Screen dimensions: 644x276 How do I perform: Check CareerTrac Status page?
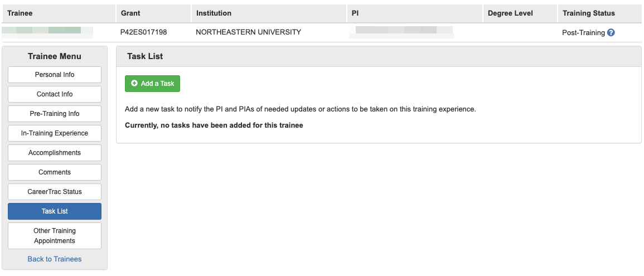(x=55, y=192)
